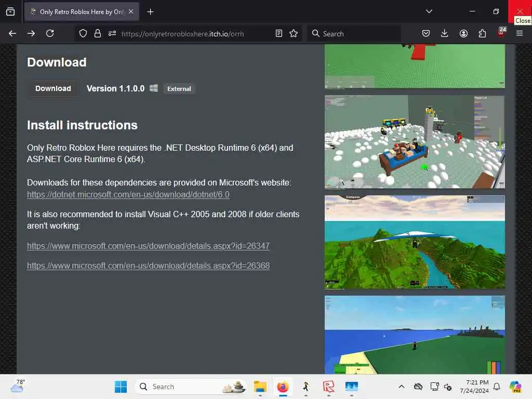The image size is (532, 399).
Task: Open site permissions icon in address bar
Action: click(112, 33)
